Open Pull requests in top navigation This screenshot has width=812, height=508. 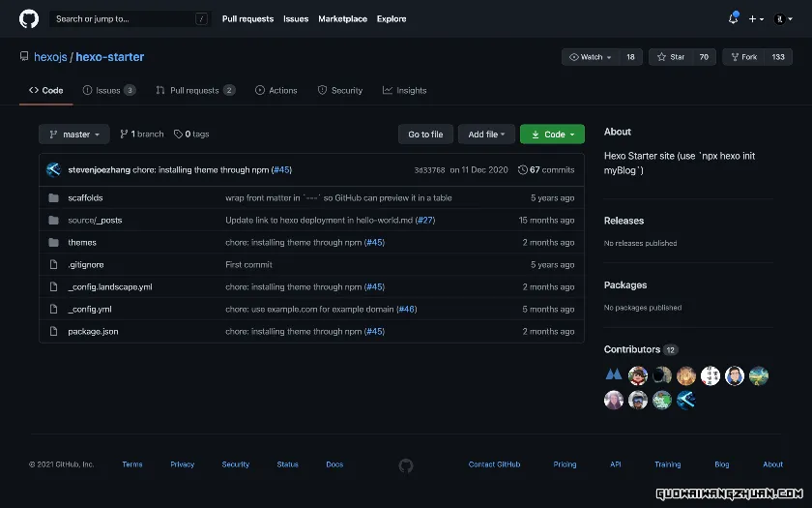pyautogui.click(x=247, y=18)
